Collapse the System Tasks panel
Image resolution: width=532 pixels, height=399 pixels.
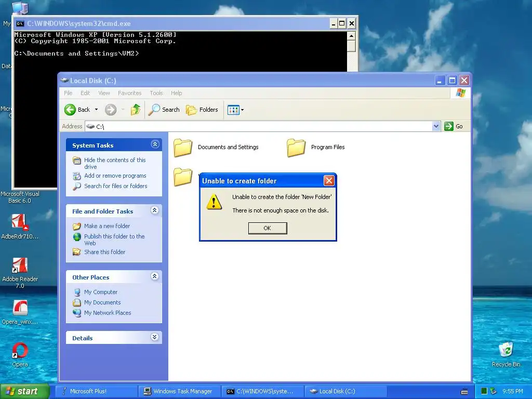(155, 144)
